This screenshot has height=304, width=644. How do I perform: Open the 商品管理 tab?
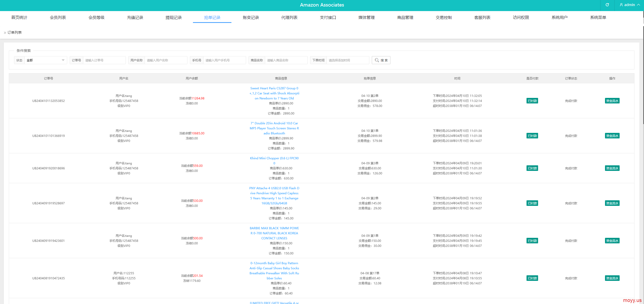coord(405,17)
